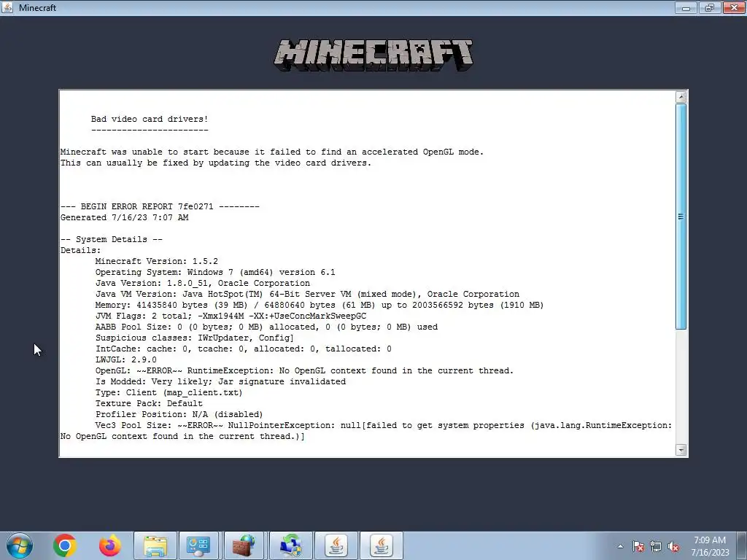
Task: Switch to the first Java taskbar window
Action: (336, 545)
